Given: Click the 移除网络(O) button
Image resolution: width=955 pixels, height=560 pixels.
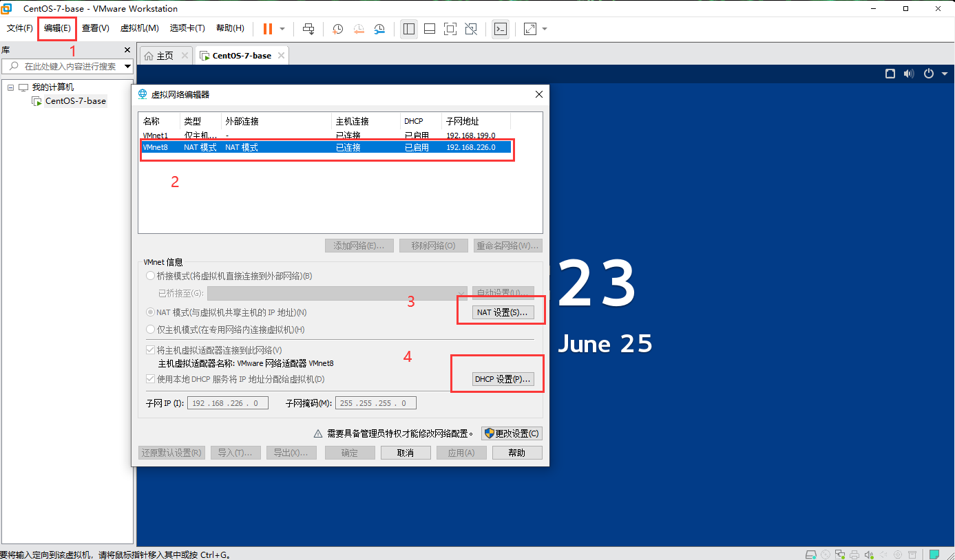Looking at the screenshot, I should pos(433,246).
